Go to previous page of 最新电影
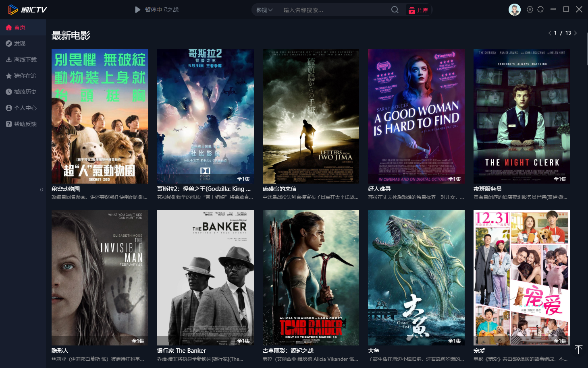The width and height of the screenshot is (588, 368). pos(550,33)
